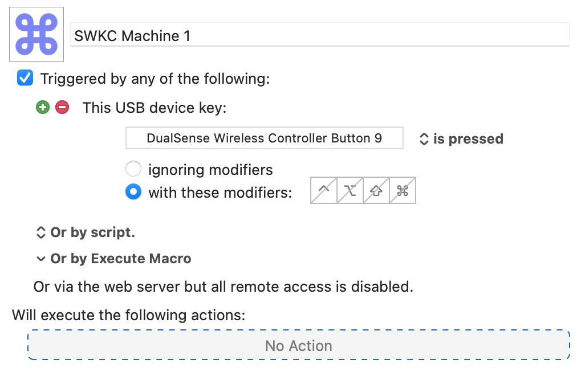Click the DualSense Controller Button 9 field
Image resolution: width=585 pixels, height=392 pixels.
(264, 138)
